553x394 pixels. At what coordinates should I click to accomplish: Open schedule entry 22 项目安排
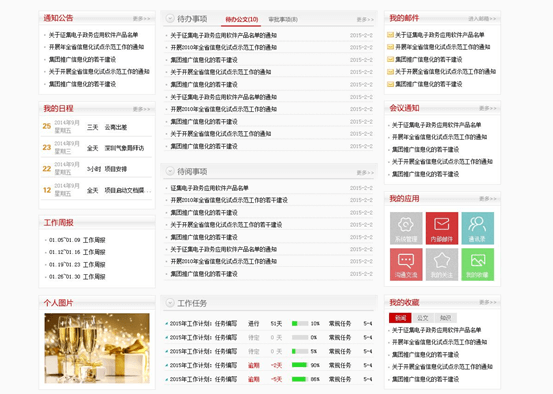click(97, 169)
